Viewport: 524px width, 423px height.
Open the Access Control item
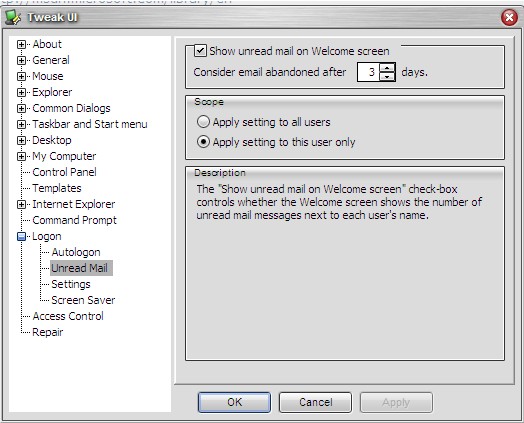[68, 316]
